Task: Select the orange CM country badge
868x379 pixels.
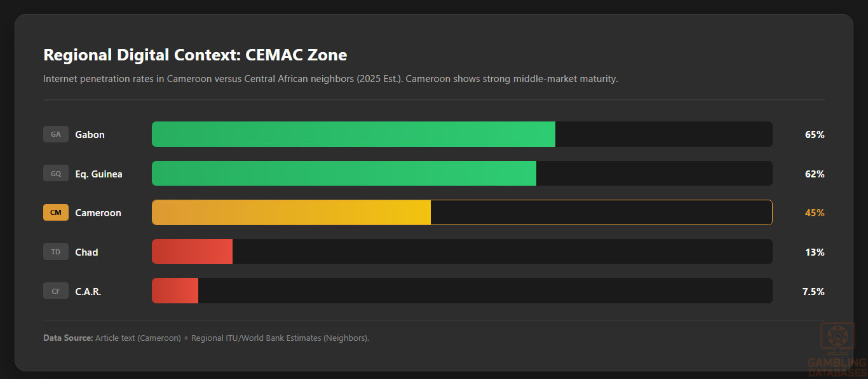Action: [x=56, y=212]
